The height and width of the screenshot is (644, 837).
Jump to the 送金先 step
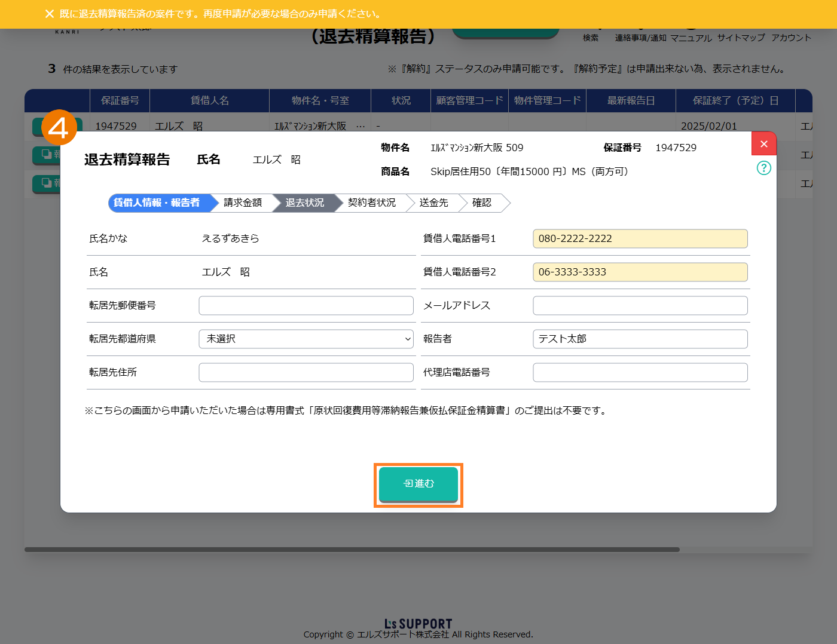(434, 203)
